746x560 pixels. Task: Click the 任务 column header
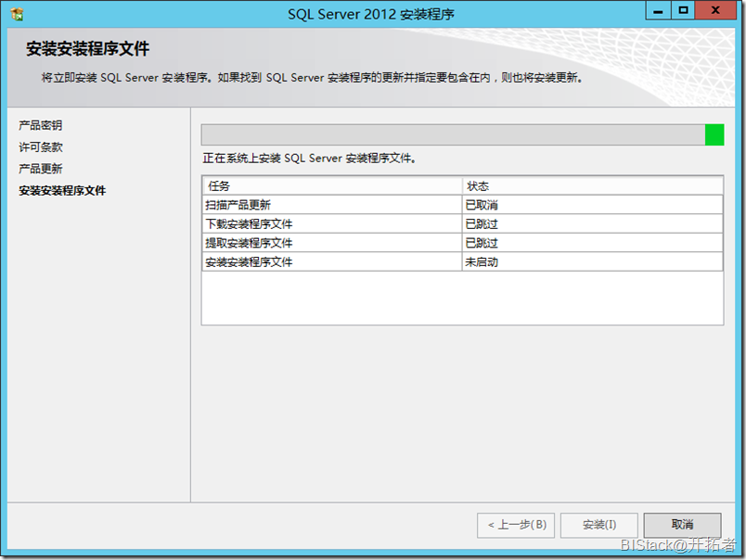[332, 185]
